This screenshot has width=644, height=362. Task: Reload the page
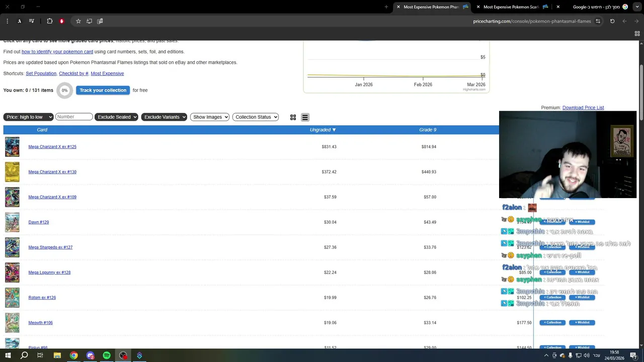tap(612, 21)
